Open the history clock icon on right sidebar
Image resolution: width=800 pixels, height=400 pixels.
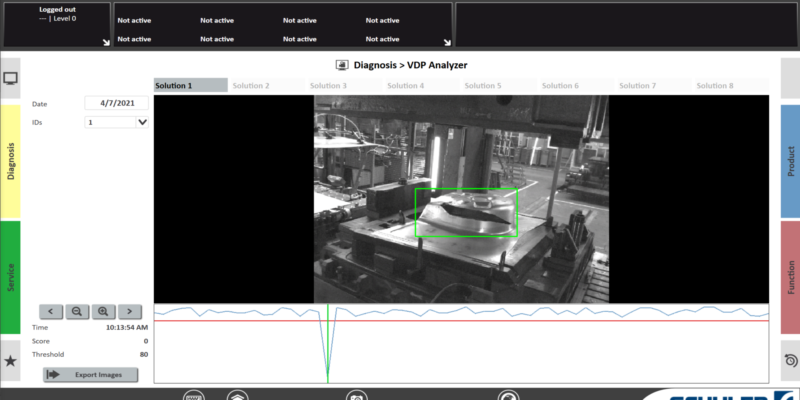pos(790,361)
